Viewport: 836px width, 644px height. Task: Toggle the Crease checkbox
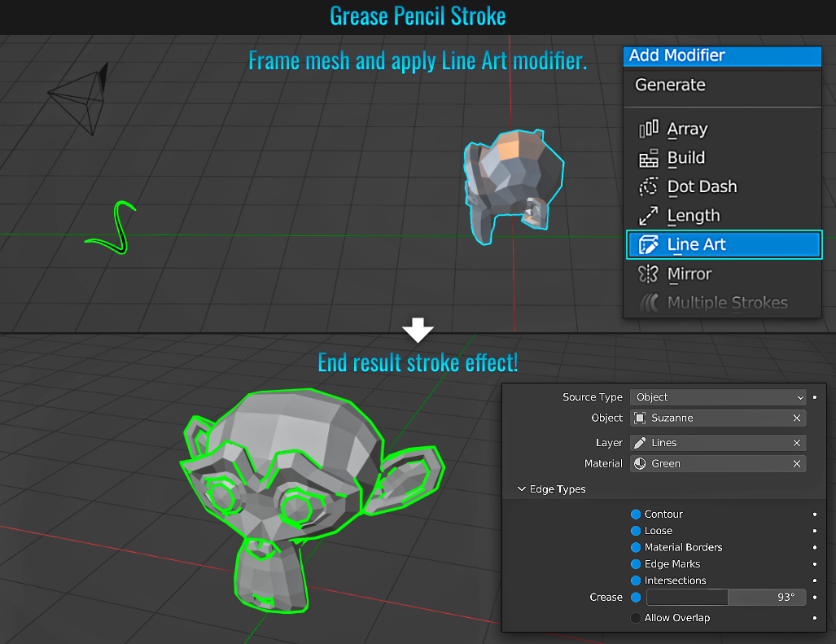(x=636, y=598)
